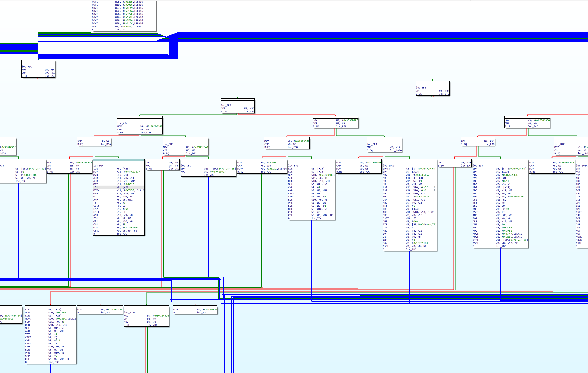The width and height of the screenshot is (588, 373).
Task: Click the loc_7DC block title above MOV W8, W9
Action: pyautogui.click(x=27, y=66)
